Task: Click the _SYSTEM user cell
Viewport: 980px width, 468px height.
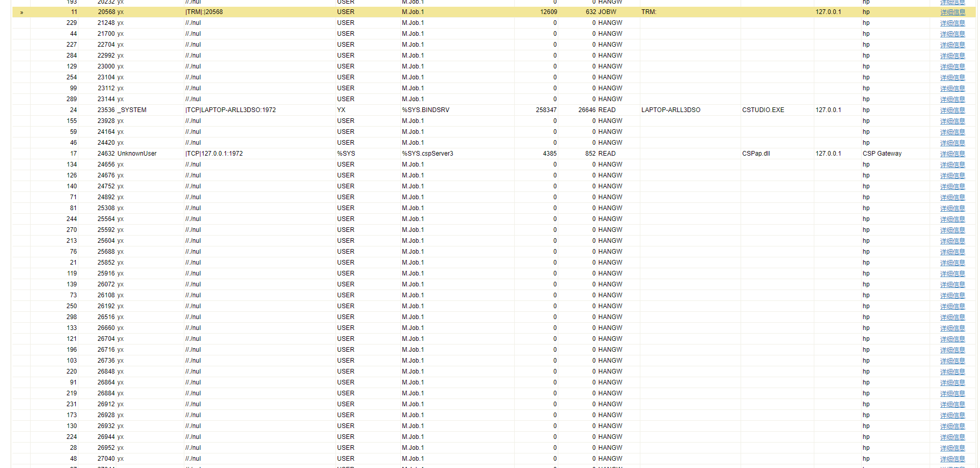Action: [132, 110]
